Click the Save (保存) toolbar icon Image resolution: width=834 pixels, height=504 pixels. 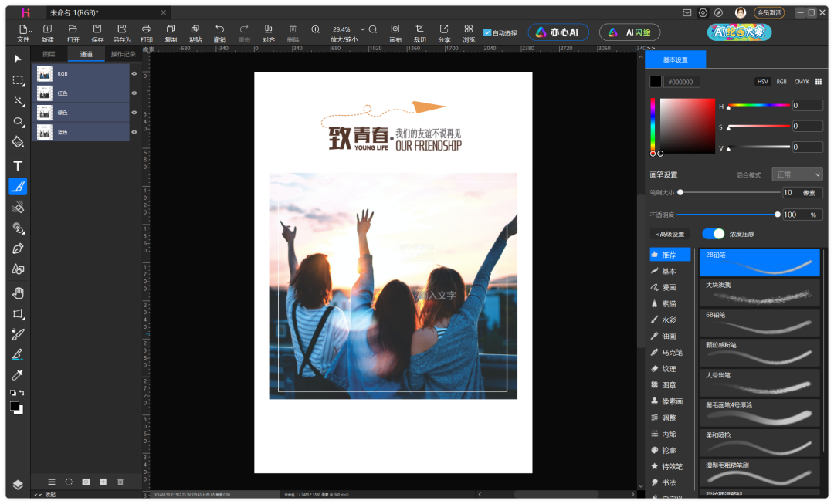pyautogui.click(x=97, y=29)
